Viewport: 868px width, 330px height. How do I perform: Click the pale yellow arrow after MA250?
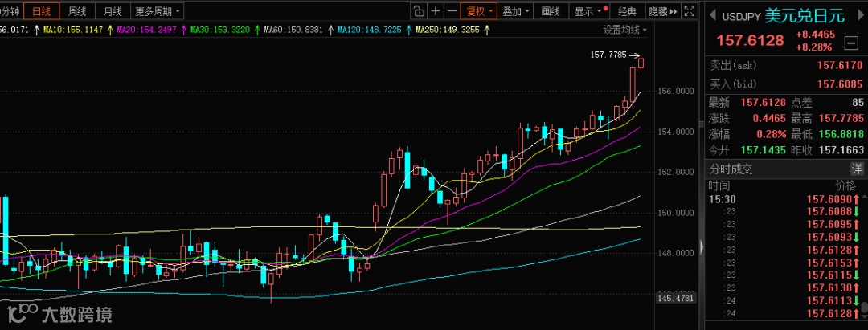(x=486, y=30)
